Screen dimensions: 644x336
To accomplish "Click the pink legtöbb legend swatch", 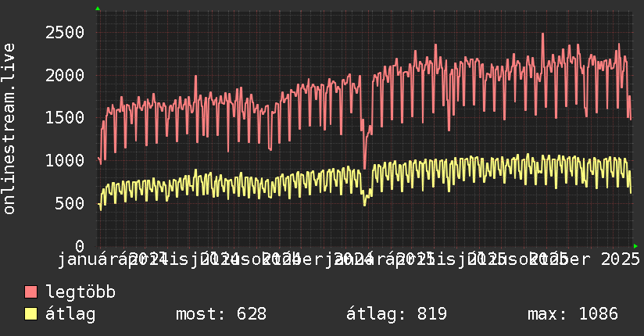I will (30, 291).
